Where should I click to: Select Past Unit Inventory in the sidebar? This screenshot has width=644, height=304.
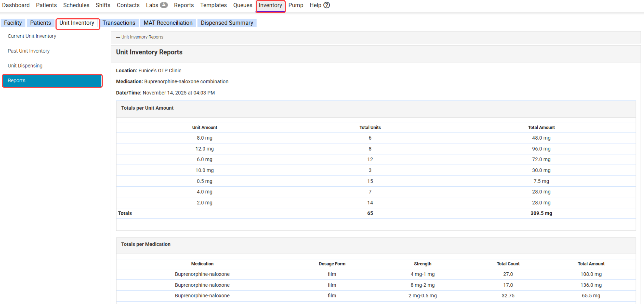coord(29,51)
